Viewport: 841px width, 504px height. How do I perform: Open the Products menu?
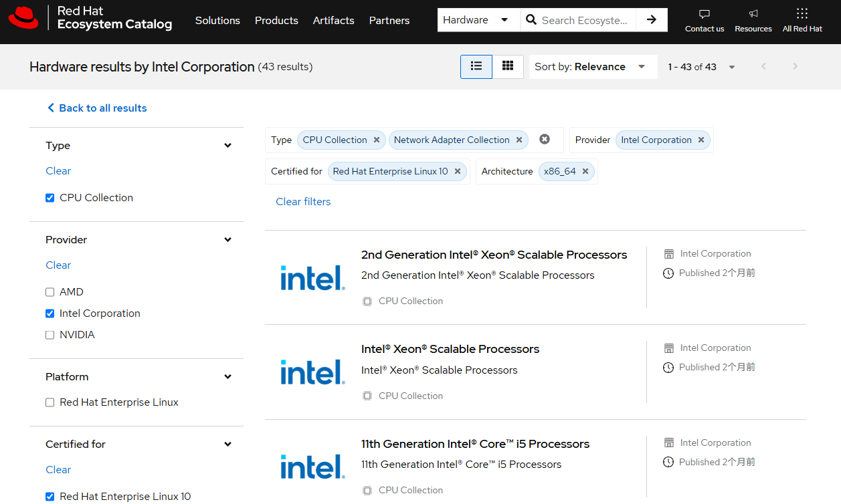click(x=276, y=21)
